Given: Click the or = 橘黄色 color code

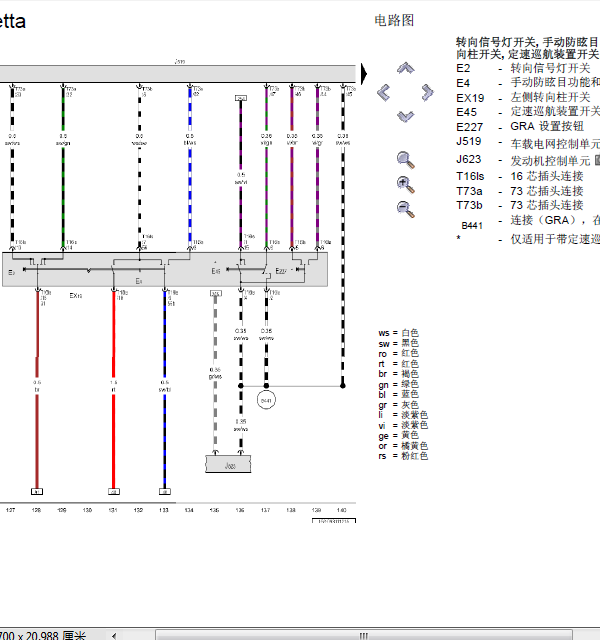Looking at the screenshot, I should (x=403, y=446).
